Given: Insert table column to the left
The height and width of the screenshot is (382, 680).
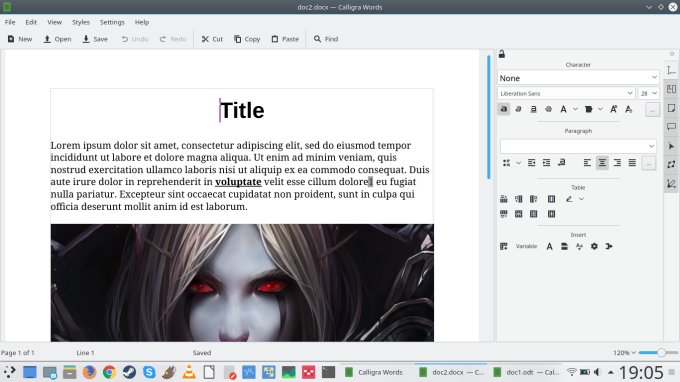Looking at the screenshot, I should coord(519,199).
